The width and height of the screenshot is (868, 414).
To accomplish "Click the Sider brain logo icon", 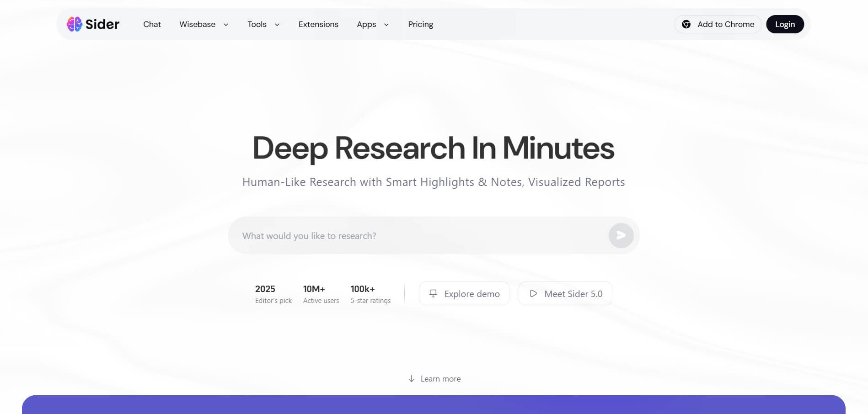I will coord(75,24).
